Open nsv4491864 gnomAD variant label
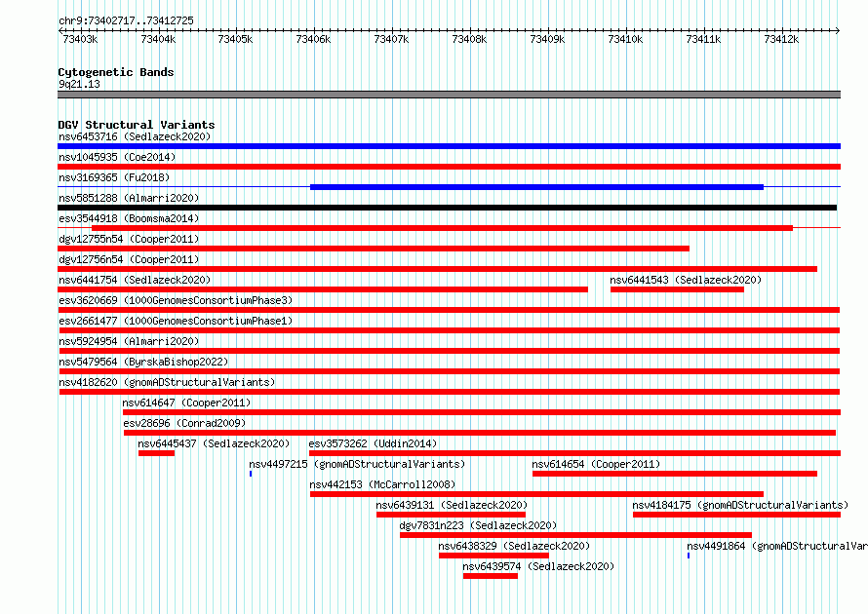Screen dimensions: 868x614 (x=777, y=546)
